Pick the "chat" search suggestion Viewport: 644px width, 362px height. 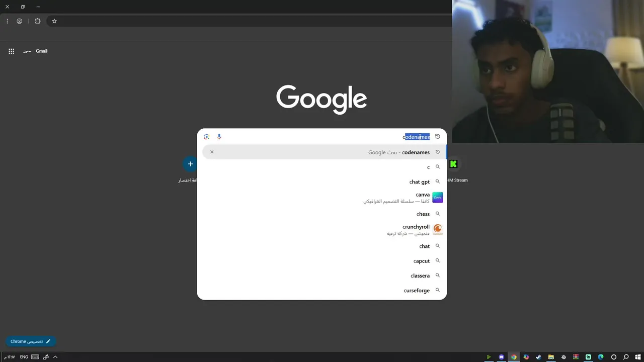322,246
